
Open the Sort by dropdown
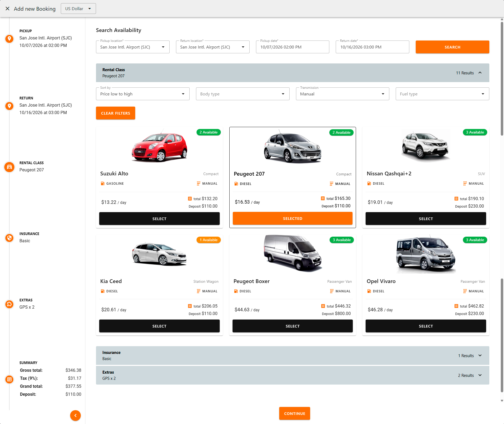(143, 94)
